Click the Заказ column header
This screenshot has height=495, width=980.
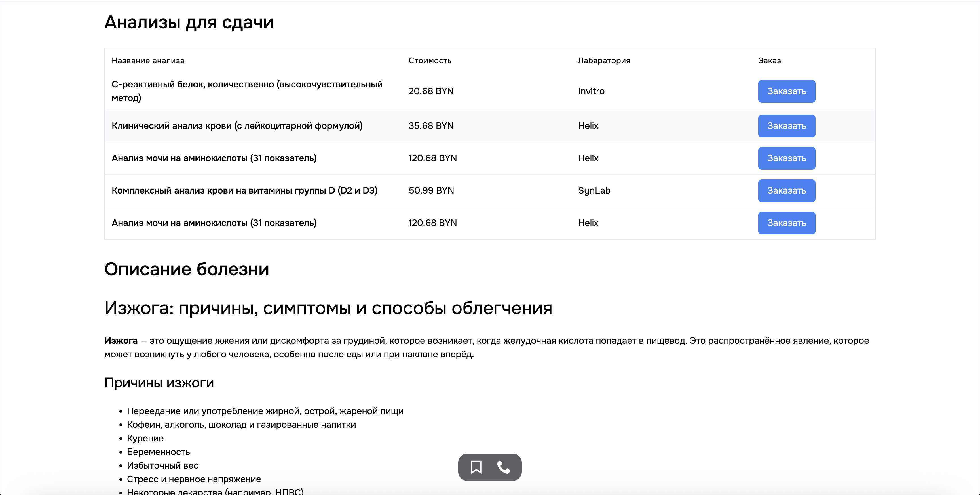769,60
